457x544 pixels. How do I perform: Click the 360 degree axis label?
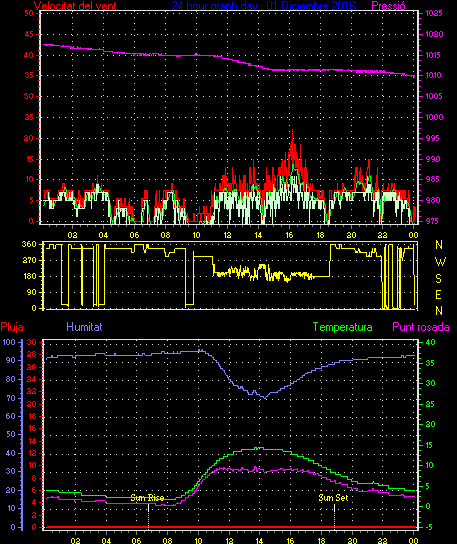[x=29, y=244]
